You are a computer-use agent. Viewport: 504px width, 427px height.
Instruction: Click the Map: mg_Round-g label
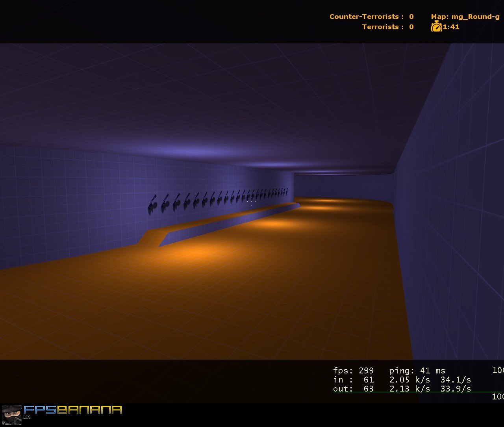[x=465, y=17]
